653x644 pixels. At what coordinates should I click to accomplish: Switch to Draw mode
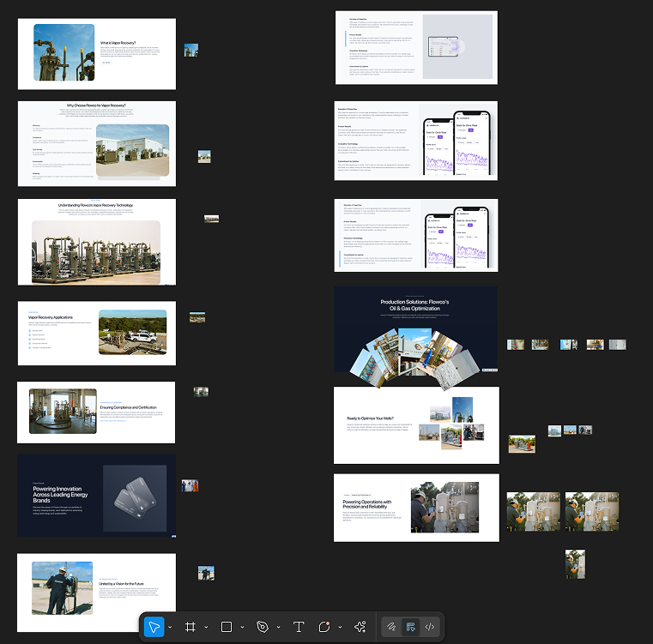click(x=391, y=627)
